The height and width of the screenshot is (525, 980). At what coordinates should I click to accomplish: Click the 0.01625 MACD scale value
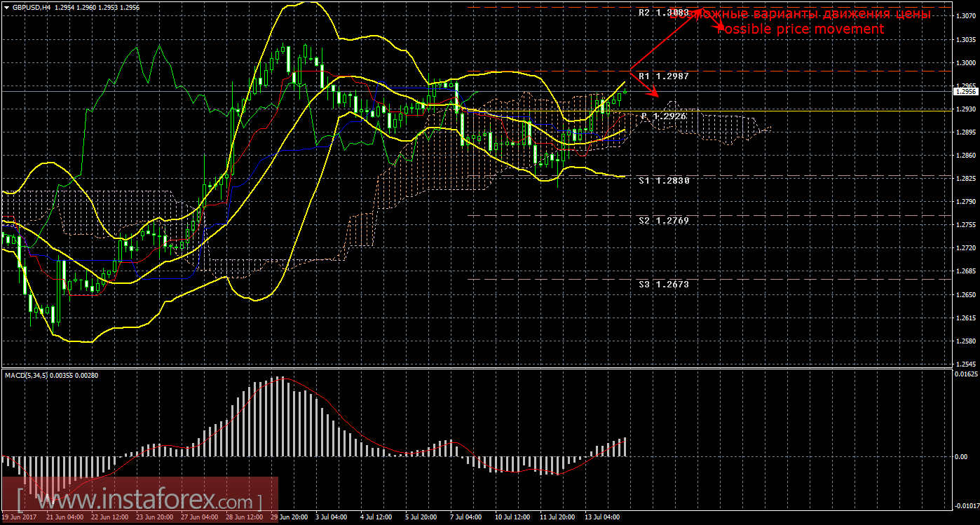[965, 375]
